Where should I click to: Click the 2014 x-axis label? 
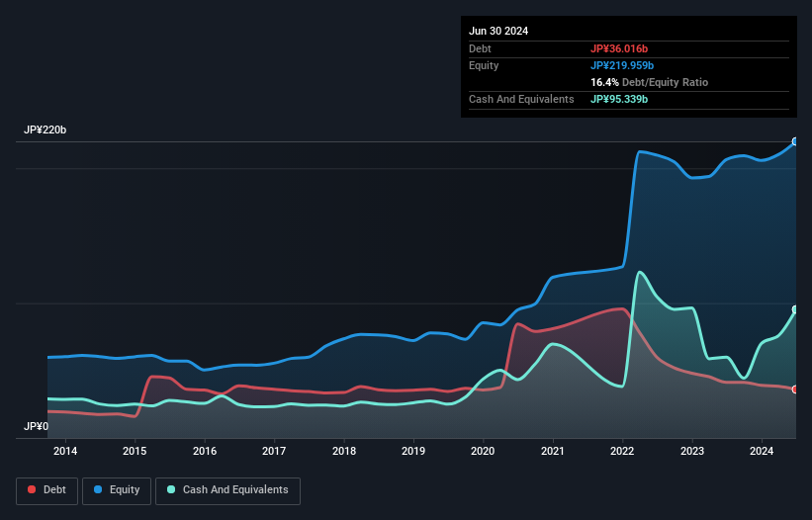coord(65,451)
